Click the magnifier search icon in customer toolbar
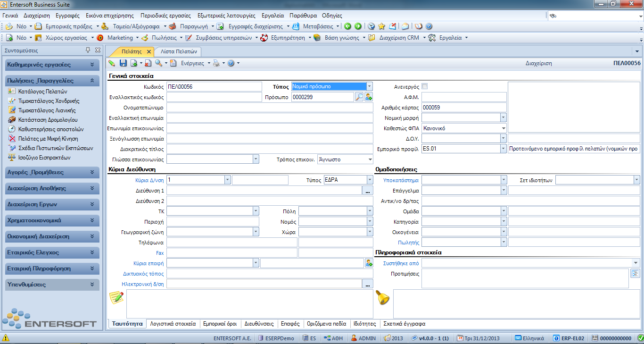 [x=158, y=63]
